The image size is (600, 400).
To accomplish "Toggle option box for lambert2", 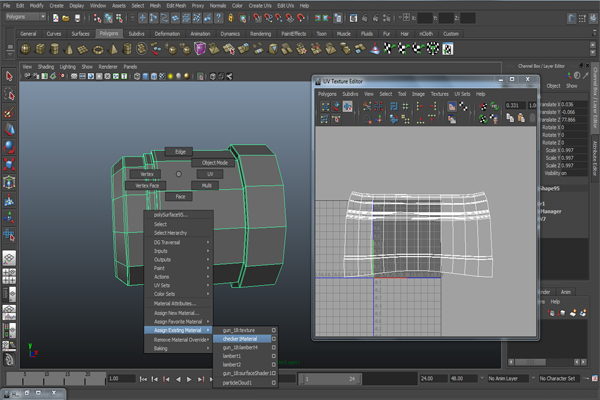I will (274, 364).
